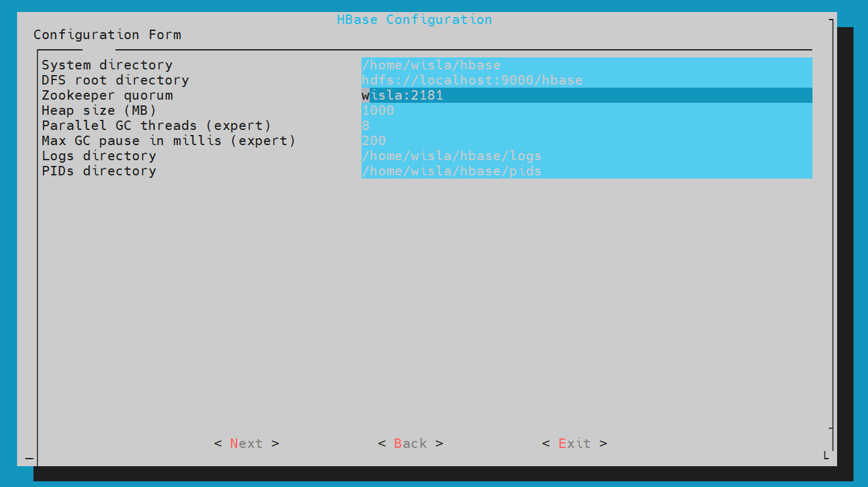Click the "Parallel GC threads (expert)" label
Screen dimensions: 868x487
tap(156, 126)
